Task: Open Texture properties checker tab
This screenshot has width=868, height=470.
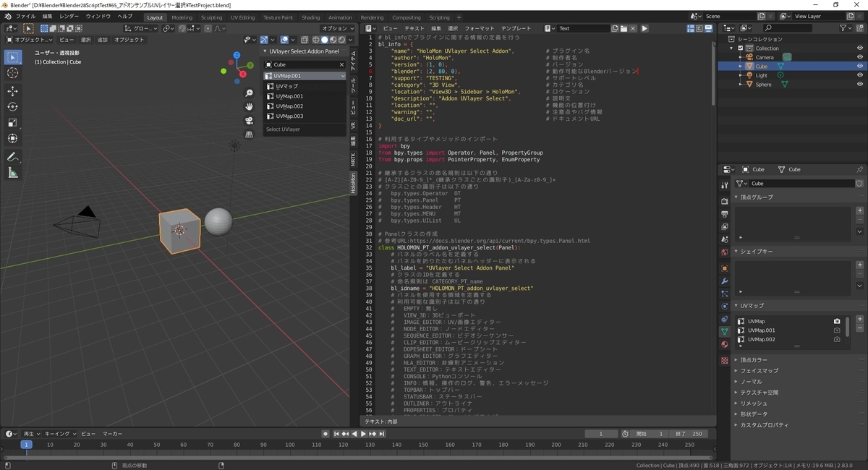Action: pyautogui.click(x=724, y=360)
